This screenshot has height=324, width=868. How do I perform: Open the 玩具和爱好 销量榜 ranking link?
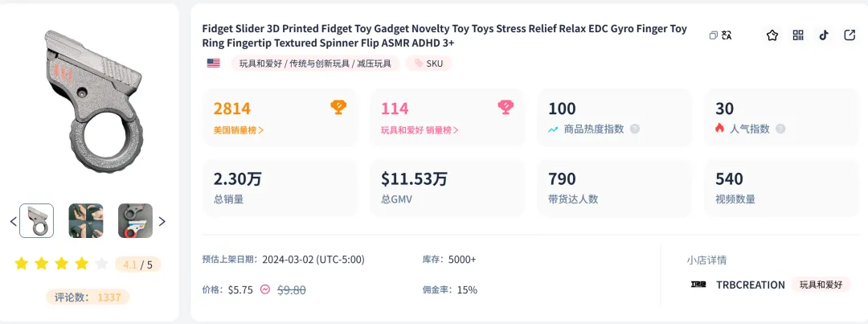coord(420,129)
